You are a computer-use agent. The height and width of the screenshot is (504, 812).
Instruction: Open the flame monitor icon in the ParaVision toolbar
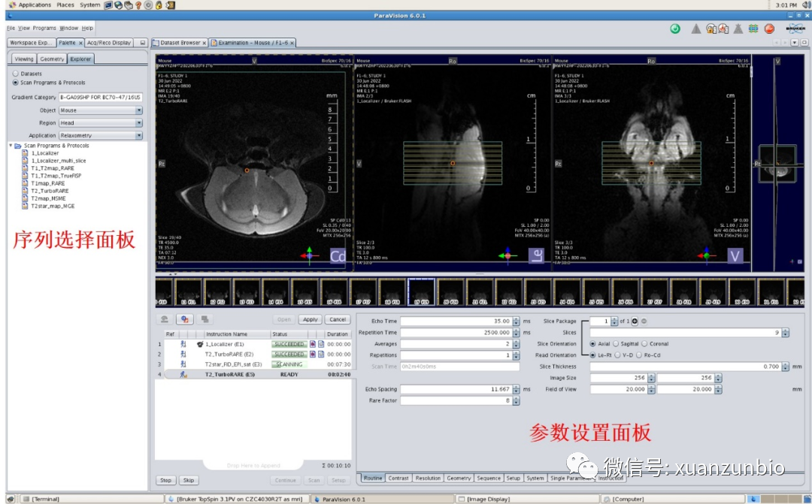pyautogui.click(x=723, y=29)
